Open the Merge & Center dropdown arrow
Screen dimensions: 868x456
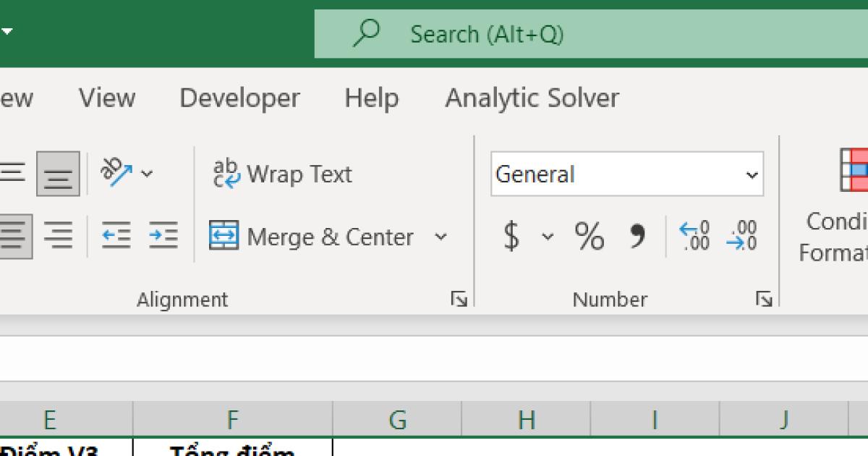(x=442, y=236)
